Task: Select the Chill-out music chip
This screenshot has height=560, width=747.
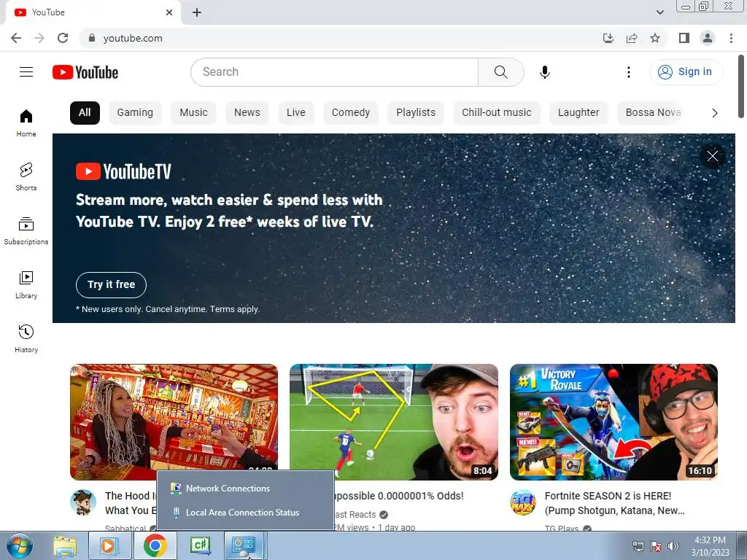Action: point(496,113)
